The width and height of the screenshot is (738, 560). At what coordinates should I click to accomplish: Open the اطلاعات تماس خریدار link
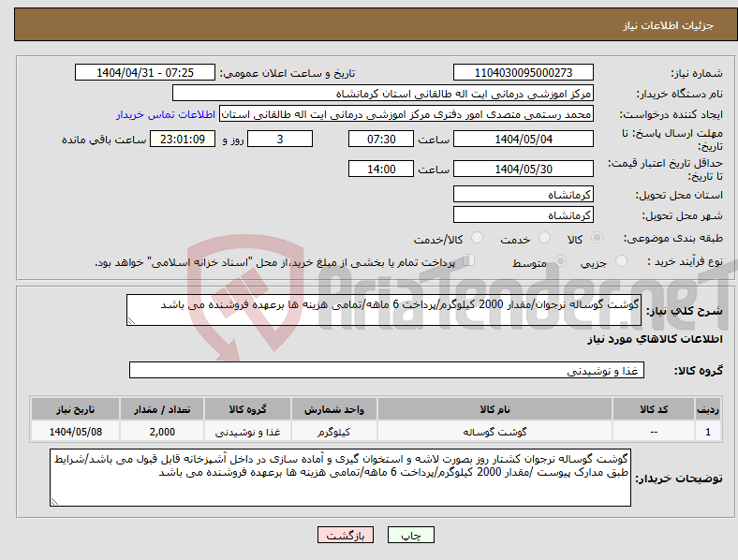click(x=166, y=114)
